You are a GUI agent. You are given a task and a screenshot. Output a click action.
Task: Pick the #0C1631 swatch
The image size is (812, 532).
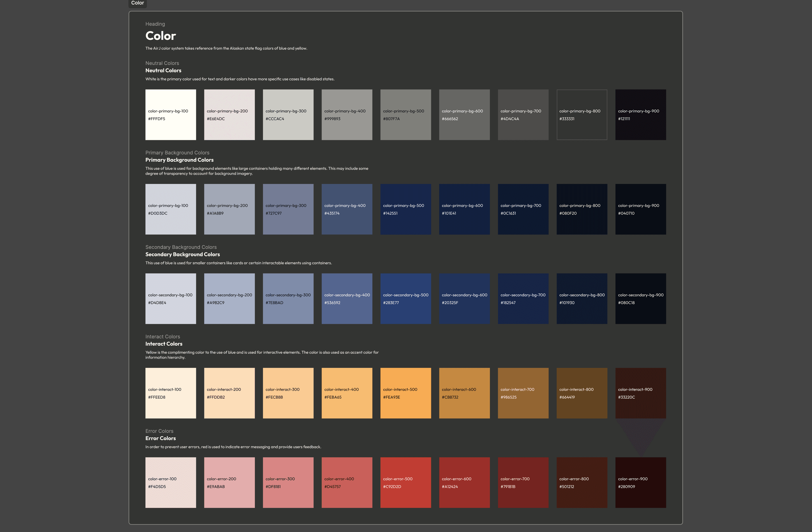click(523, 209)
